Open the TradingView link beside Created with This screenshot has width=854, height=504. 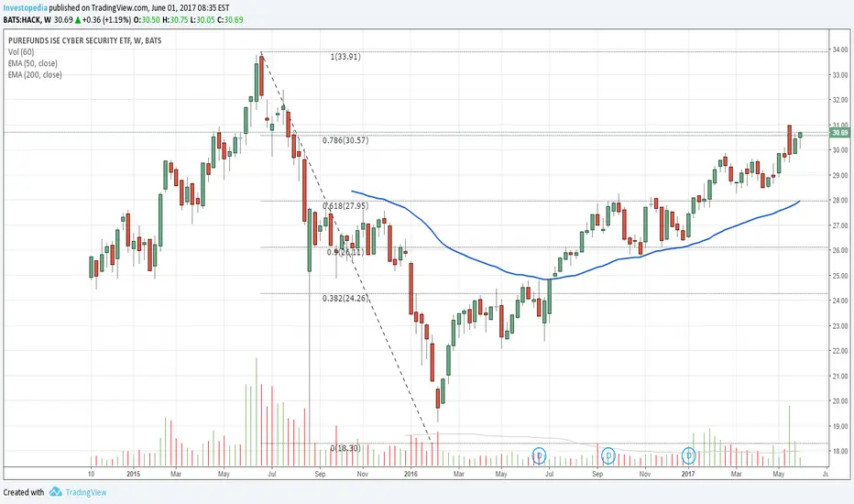86,492
